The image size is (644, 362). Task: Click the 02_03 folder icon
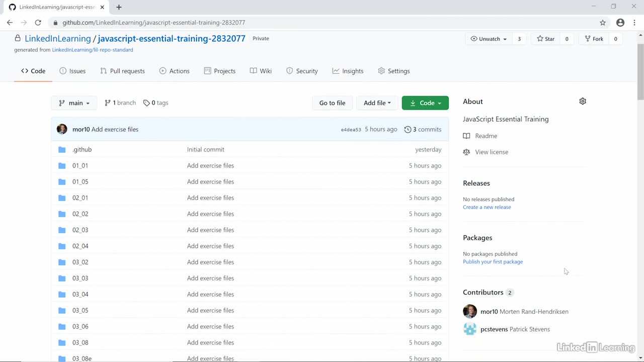click(62, 230)
